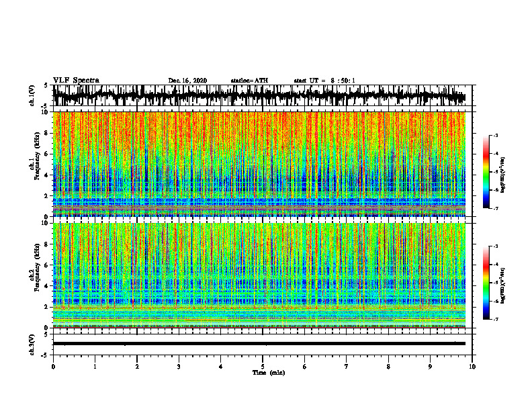Click time axis tick label "1"
Screen dimensions: 532x411
(x=95, y=367)
